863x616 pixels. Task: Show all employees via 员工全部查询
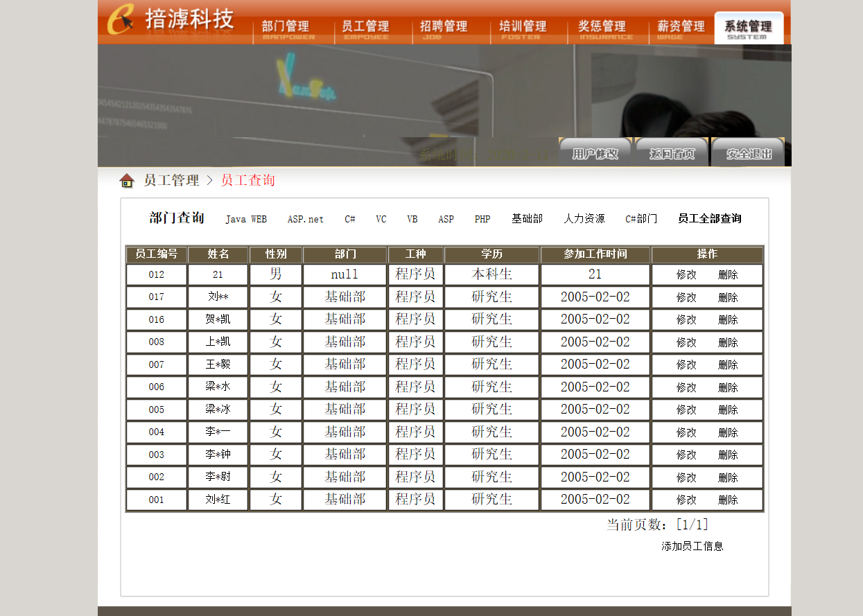(709, 219)
